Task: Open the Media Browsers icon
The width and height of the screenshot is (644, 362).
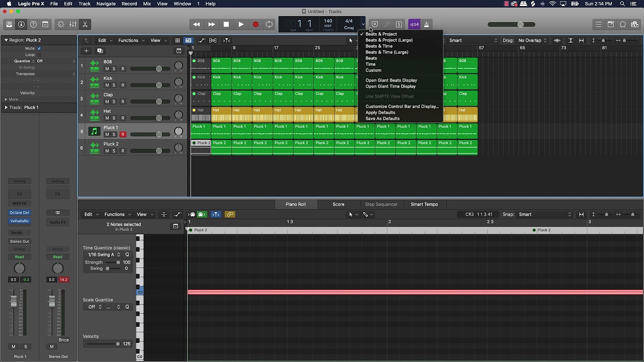Action: pyautogui.click(x=635, y=24)
